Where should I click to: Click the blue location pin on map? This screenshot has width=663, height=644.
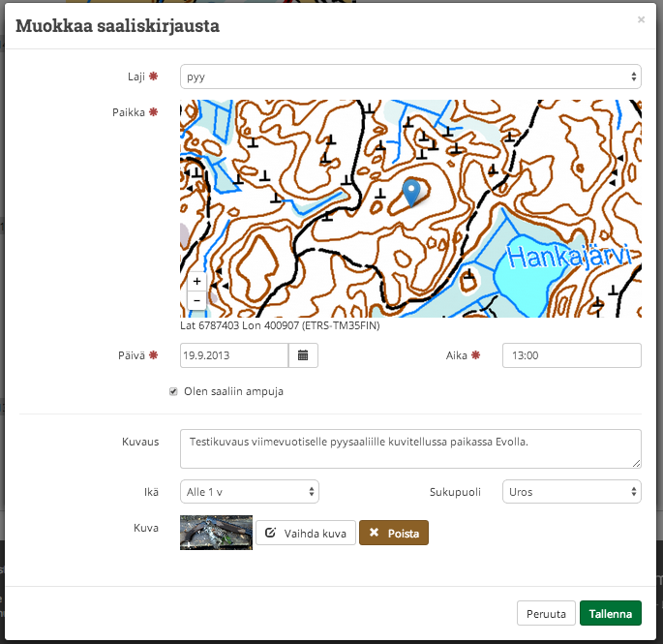(411, 193)
